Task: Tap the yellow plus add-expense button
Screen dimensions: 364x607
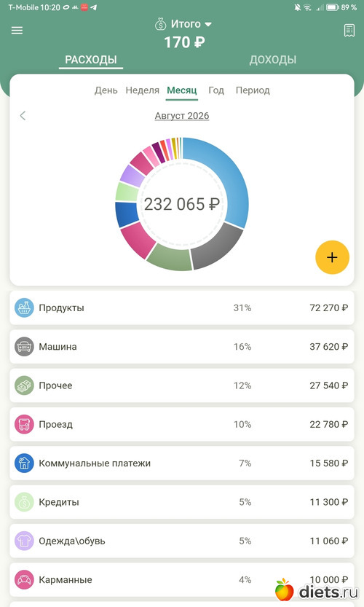Action: pyautogui.click(x=332, y=257)
